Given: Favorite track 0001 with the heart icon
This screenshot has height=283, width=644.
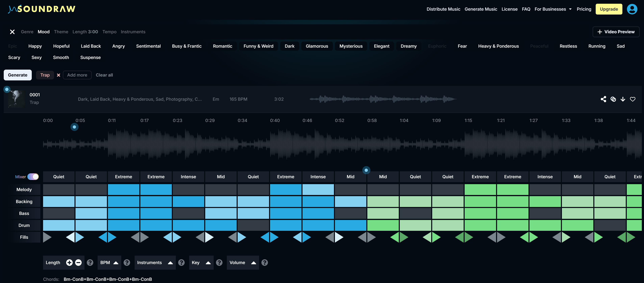Looking at the screenshot, I should pyautogui.click(x=633, y=99).
